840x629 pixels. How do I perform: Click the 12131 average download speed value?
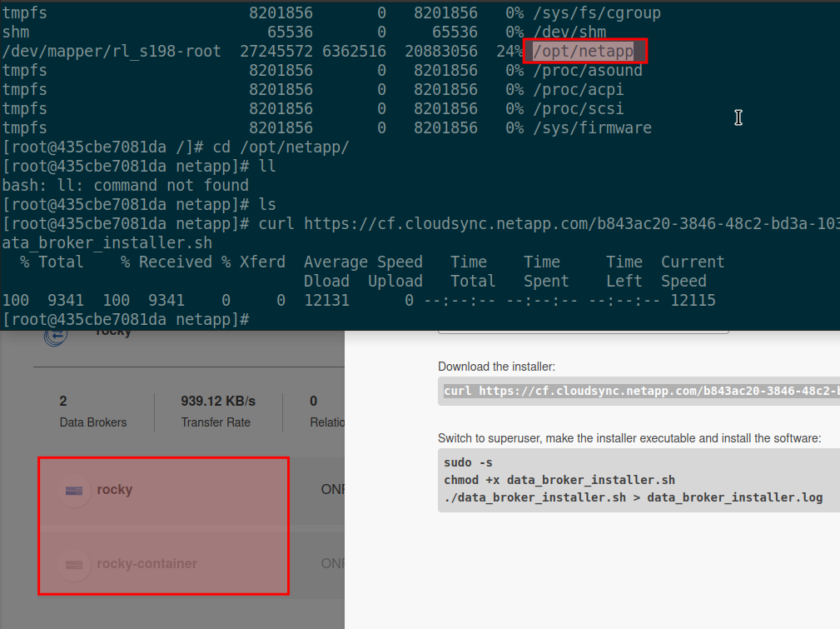pos(326,300)
